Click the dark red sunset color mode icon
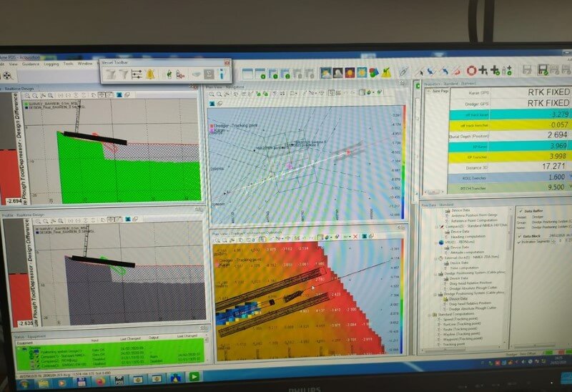The height and width of the screenshot is (392, 572). [350, 73]
